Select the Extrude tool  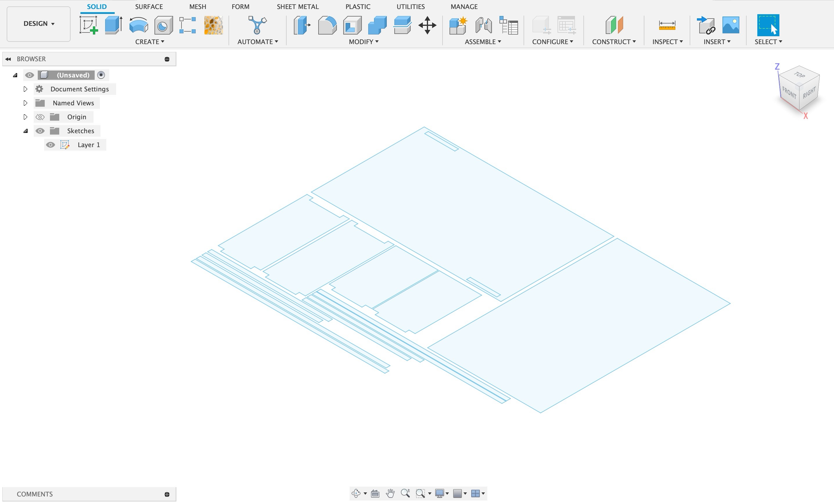(x=114, y=25)
